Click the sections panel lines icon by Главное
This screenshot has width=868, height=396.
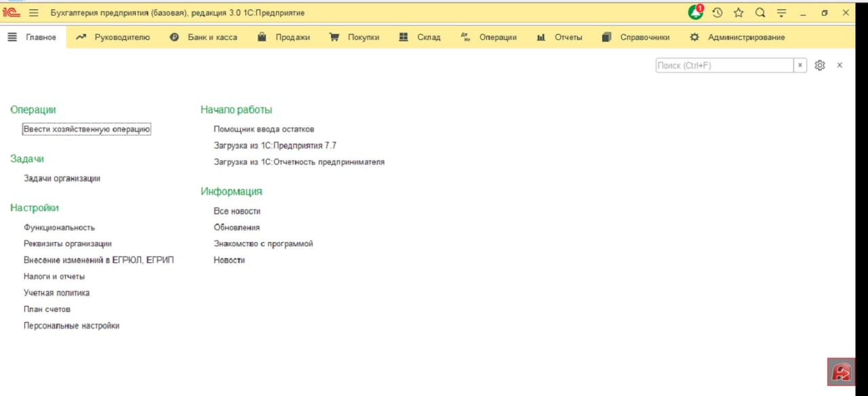(x=12, y=37)
